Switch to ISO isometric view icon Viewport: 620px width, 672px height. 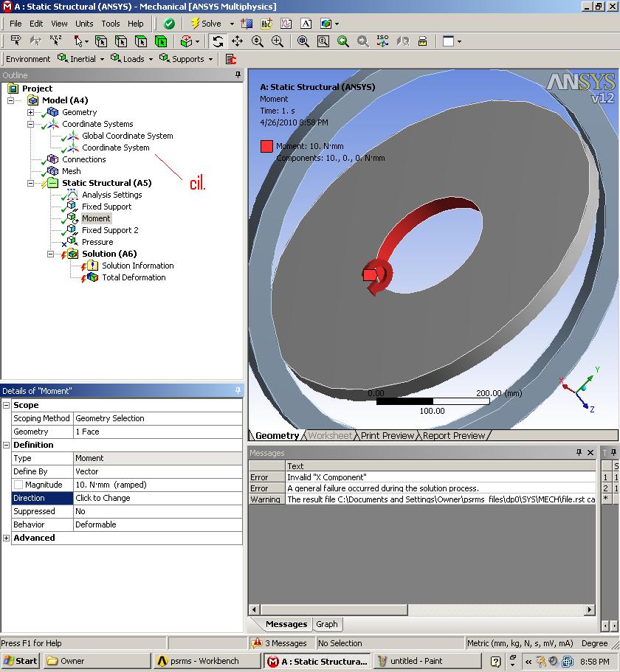pyautogui.click(x=382, y=42)
